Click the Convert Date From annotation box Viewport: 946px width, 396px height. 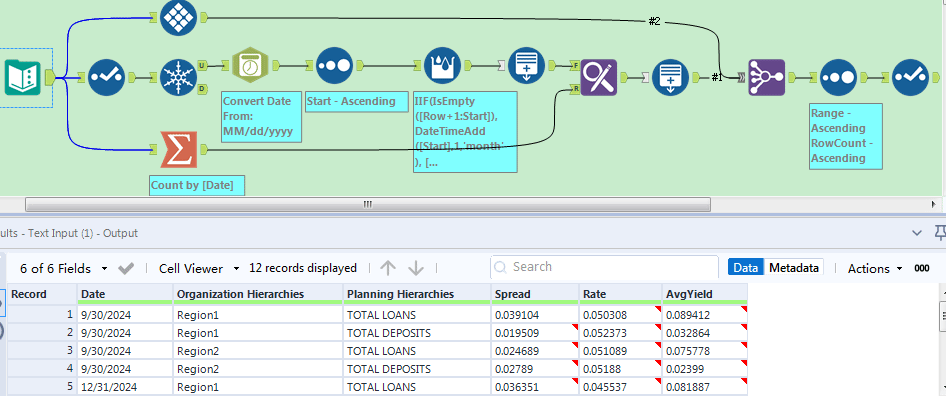[x=261, y=117]
